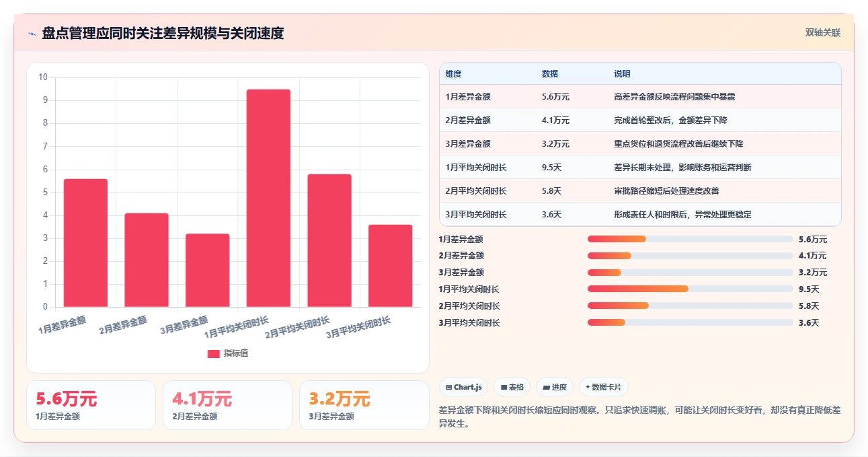
Task: Click the 2月差异金额 bar in chart
Action: pos(147,260)
